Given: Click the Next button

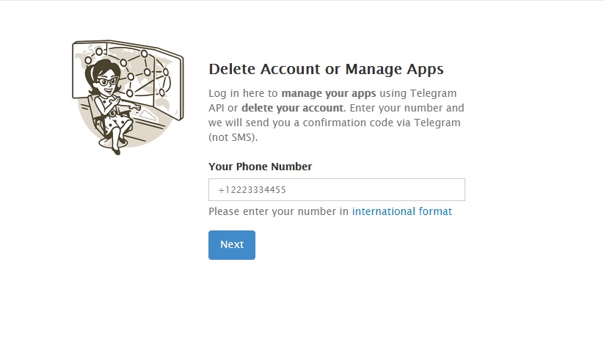Looking at the screenshot, I should coord(231,245).
